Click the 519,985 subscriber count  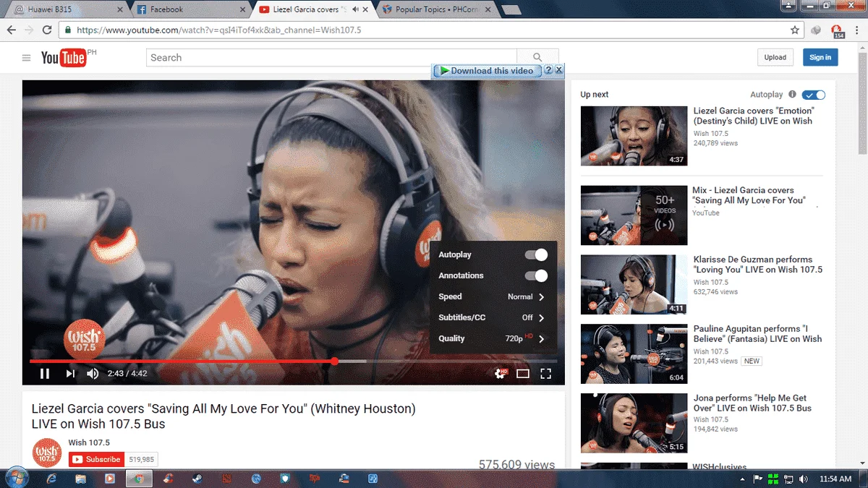[142, 459]
